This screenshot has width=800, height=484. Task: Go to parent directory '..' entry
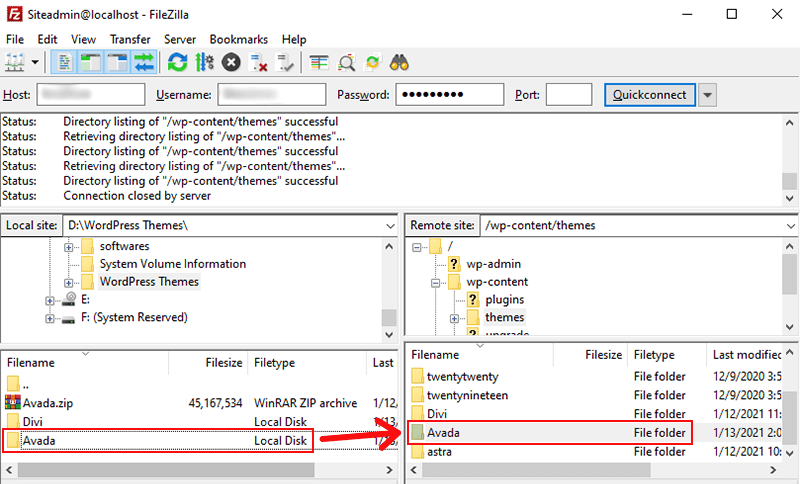(x=26, y=384)
